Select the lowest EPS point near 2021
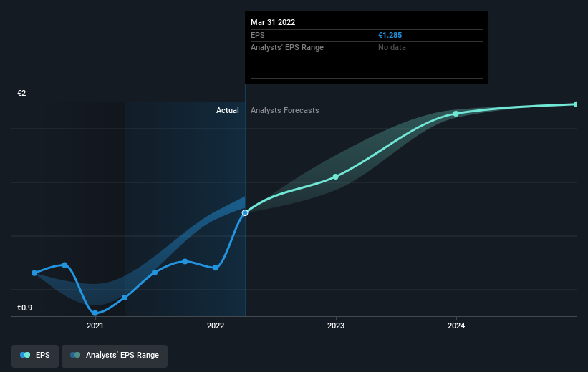This screenshot has height=372, width=588. [x=95, y=313]
